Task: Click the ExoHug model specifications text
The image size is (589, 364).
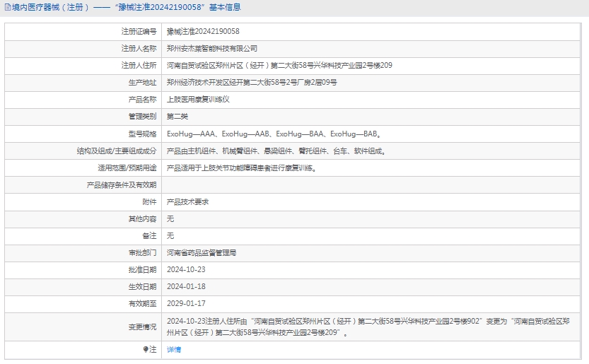Action: click(x=274, y=134)
